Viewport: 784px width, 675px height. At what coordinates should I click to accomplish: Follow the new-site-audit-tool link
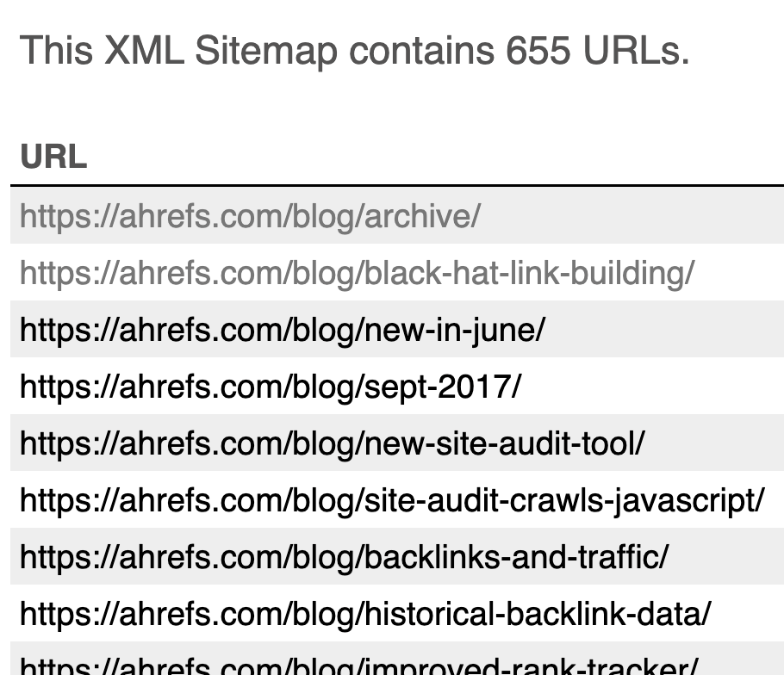pos(332,443)
